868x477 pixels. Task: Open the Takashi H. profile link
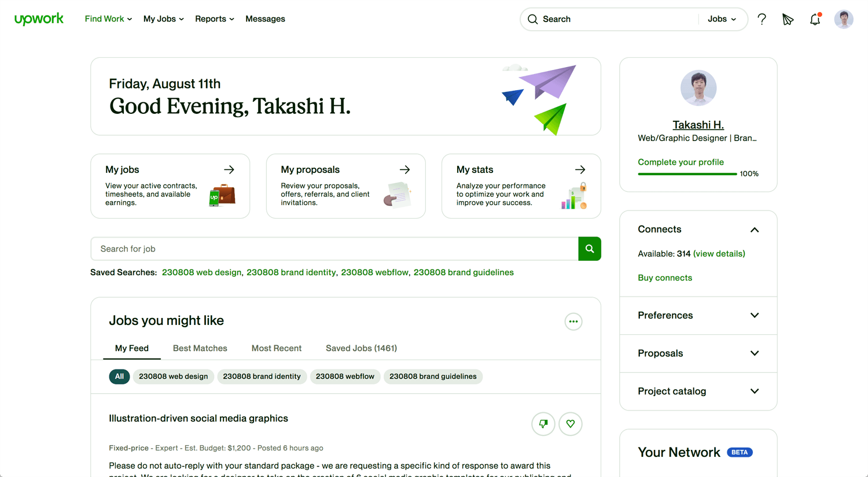698,125
